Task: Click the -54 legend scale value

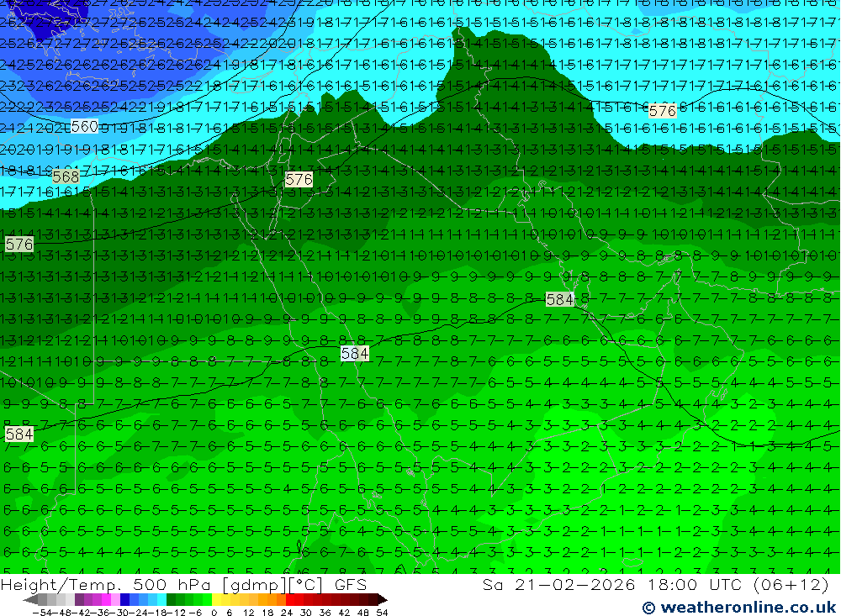Action: coord(42,613)
